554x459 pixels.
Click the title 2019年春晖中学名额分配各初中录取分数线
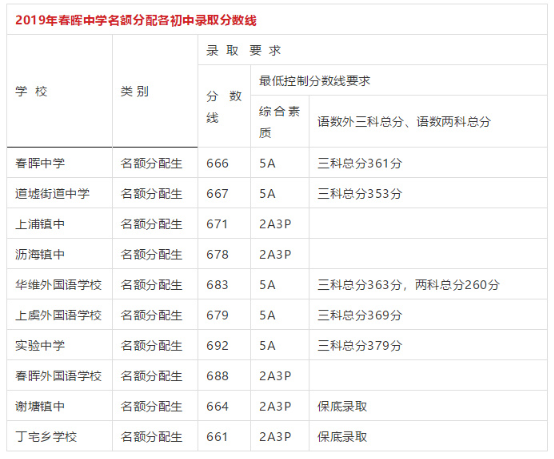click(x=136, y=20)
